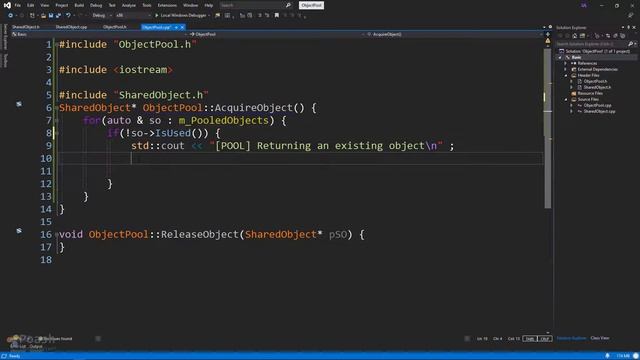Screen dimensions: 640x360
Task: Open the AcquireObject member navigation dropdown
Action: coord(454,34)
